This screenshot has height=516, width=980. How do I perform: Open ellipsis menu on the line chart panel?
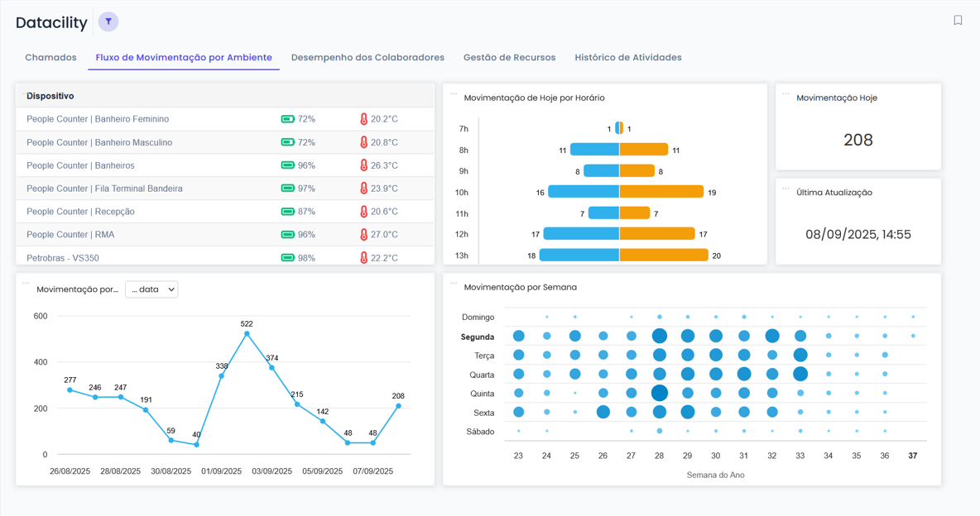(x=26, y=284)
